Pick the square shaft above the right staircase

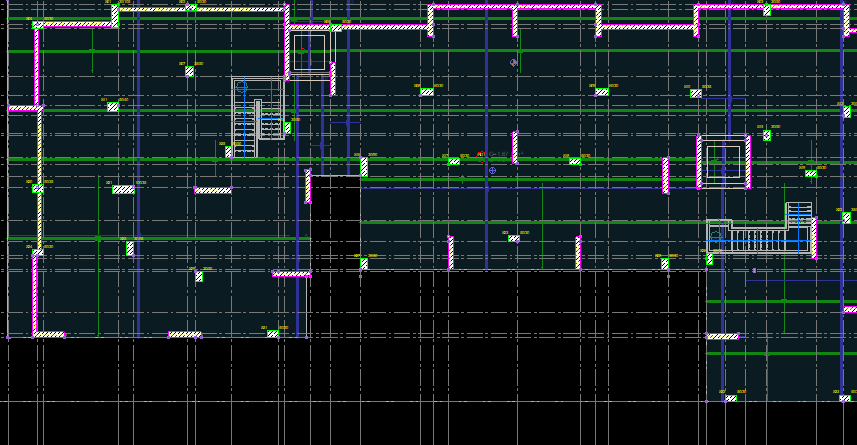[723, 162]
